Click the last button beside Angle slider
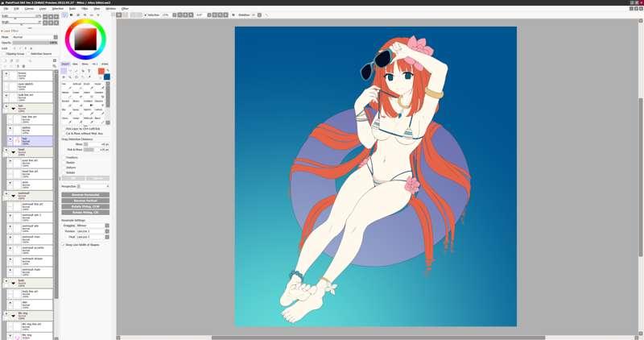The height and width of the screenshot is (340, 644). [56, 23]
